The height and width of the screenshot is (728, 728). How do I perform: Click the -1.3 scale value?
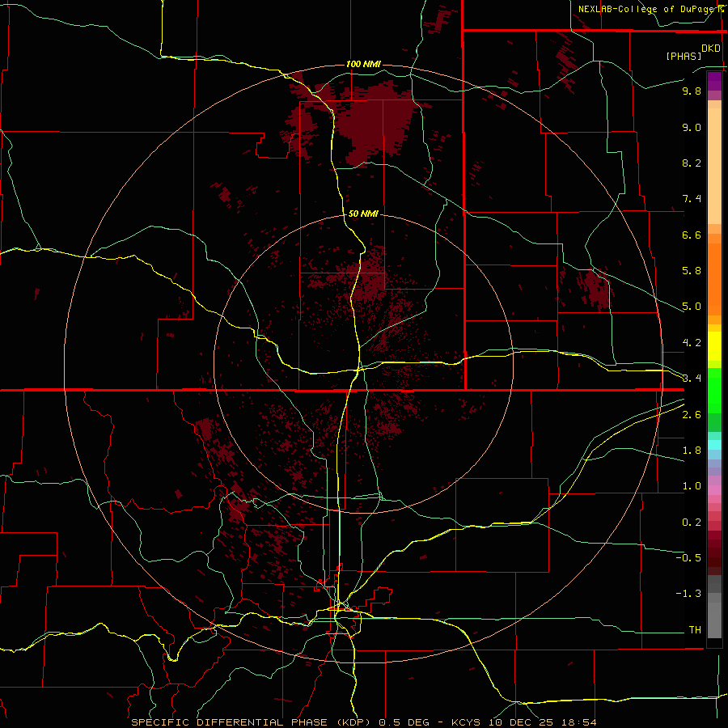(x=688, y=594)
